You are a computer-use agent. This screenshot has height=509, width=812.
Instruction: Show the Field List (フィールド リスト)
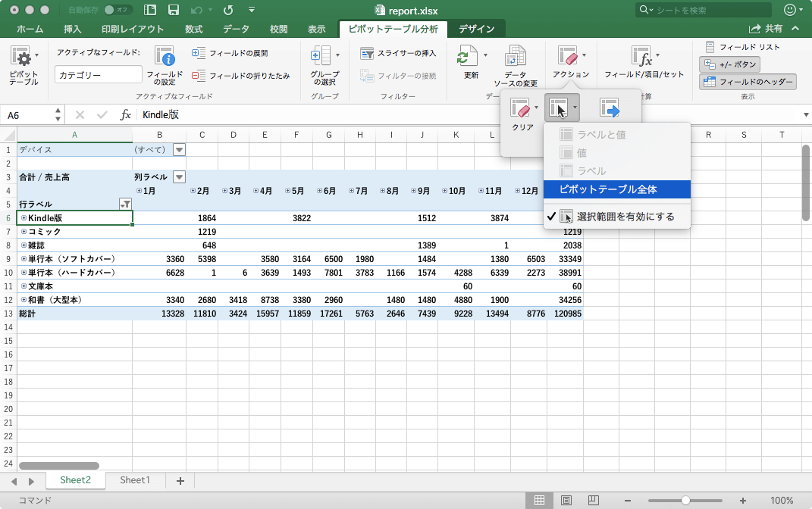coord(742,47)
